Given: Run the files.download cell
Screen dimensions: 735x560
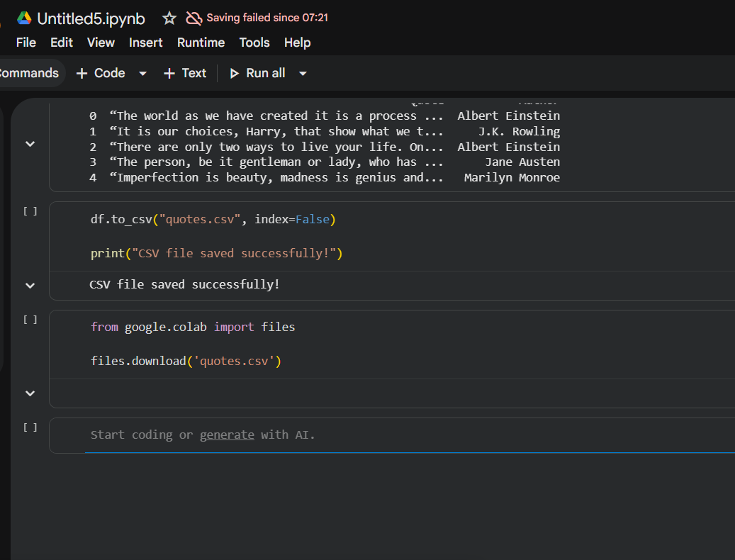Looking at the screenshot, I should tap(30, 320).
